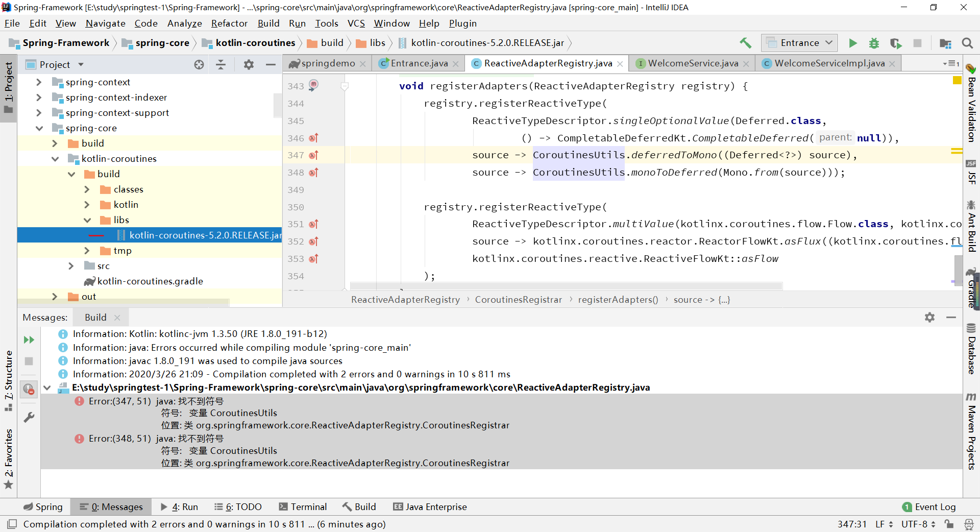Image resolution: width=980 pixels, height=532 pixels.
Task: Collapse ReactiveAdapterRegistry.java error group
Action: 47,388
